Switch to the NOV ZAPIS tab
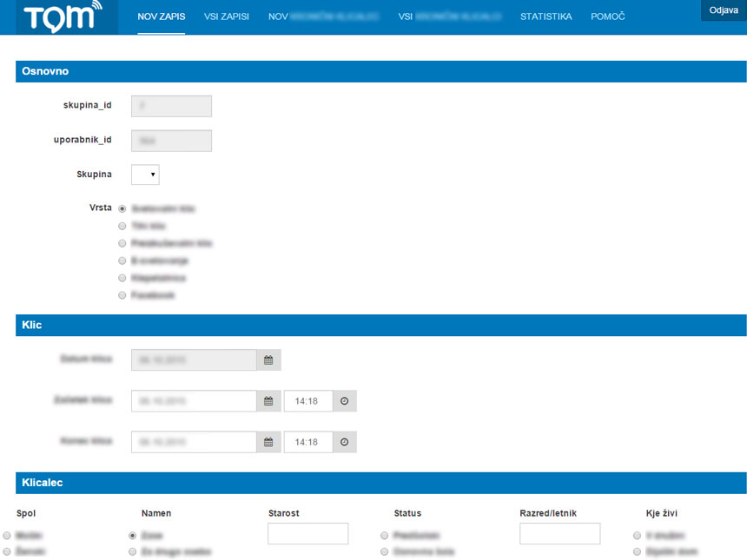The height and width of the screenshot is (560, 747). [161, 16]
